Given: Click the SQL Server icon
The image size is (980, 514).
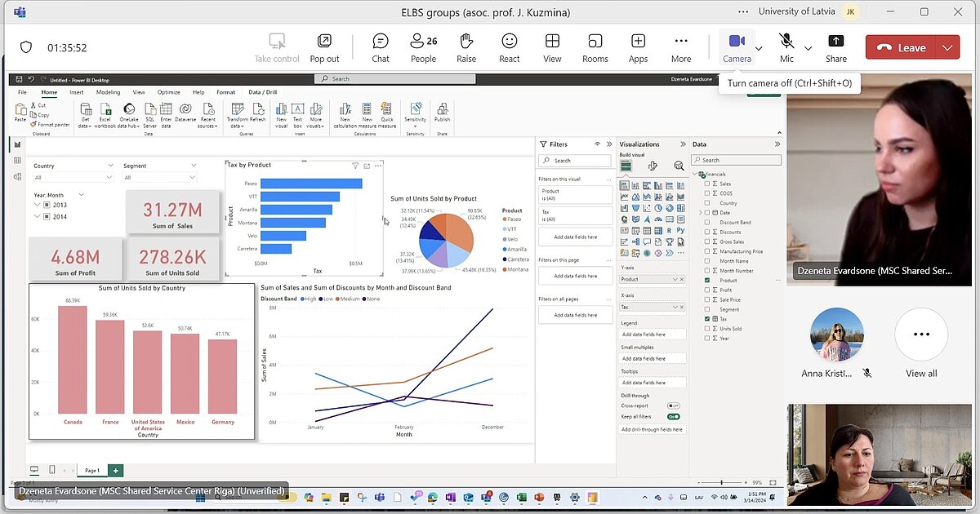Looking at the screenshot, I should (150, 114).
